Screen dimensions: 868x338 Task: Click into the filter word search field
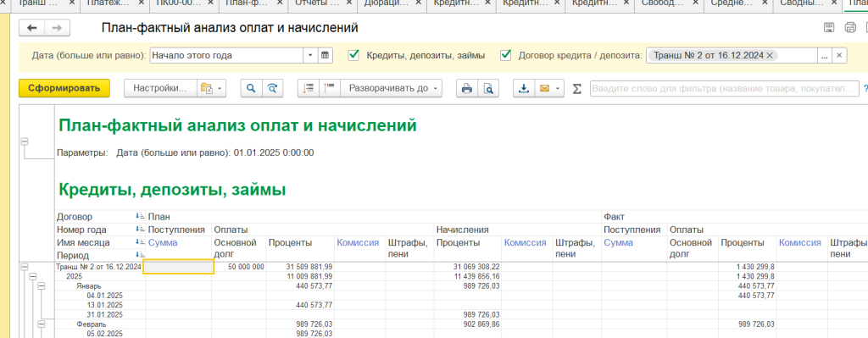pos(723,88)
